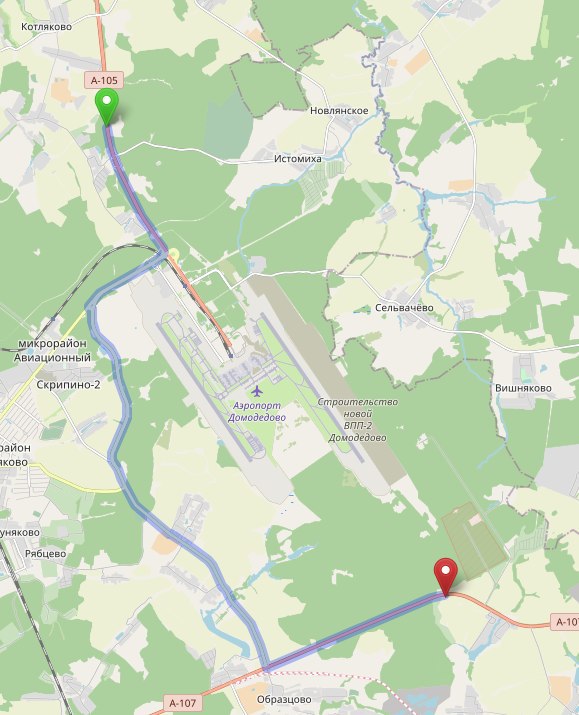Viewport: 579px width, 715px height.
Task: Click the Котляково village label
Action: click(47, 26)
